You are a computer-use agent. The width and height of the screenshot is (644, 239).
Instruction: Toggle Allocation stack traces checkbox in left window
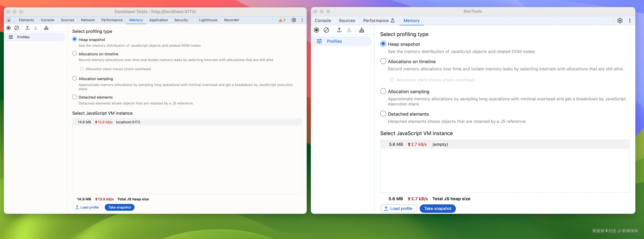82,69
